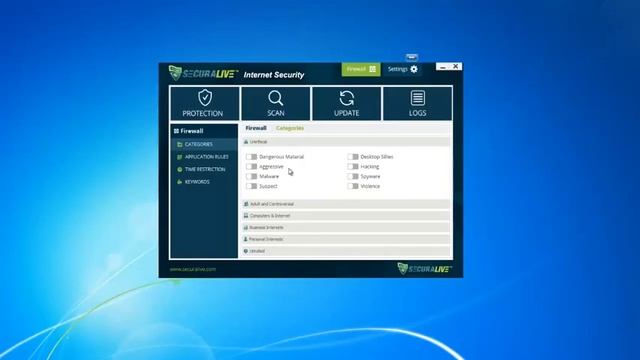Toggle the Violence switch
The height and width of the screenshot is (360, 640).
coord(353,186)
